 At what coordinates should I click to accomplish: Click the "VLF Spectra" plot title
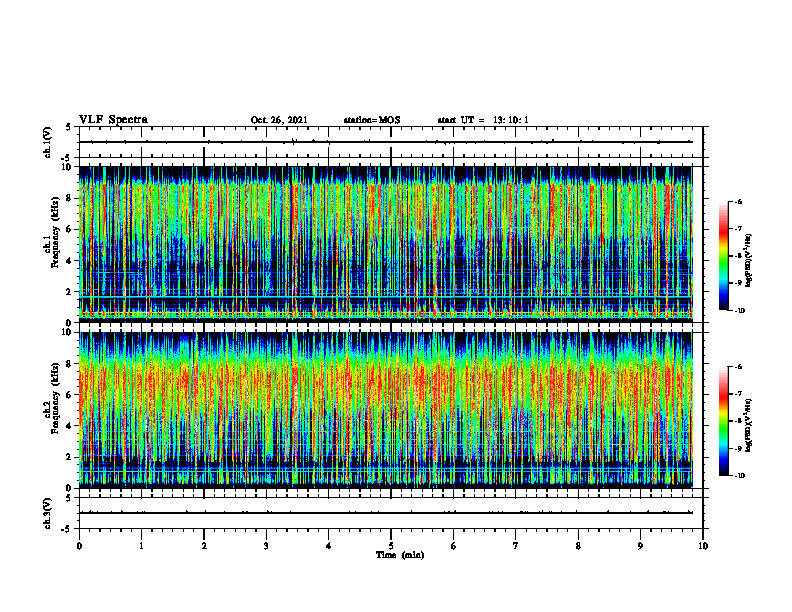[x=113, y=120]
